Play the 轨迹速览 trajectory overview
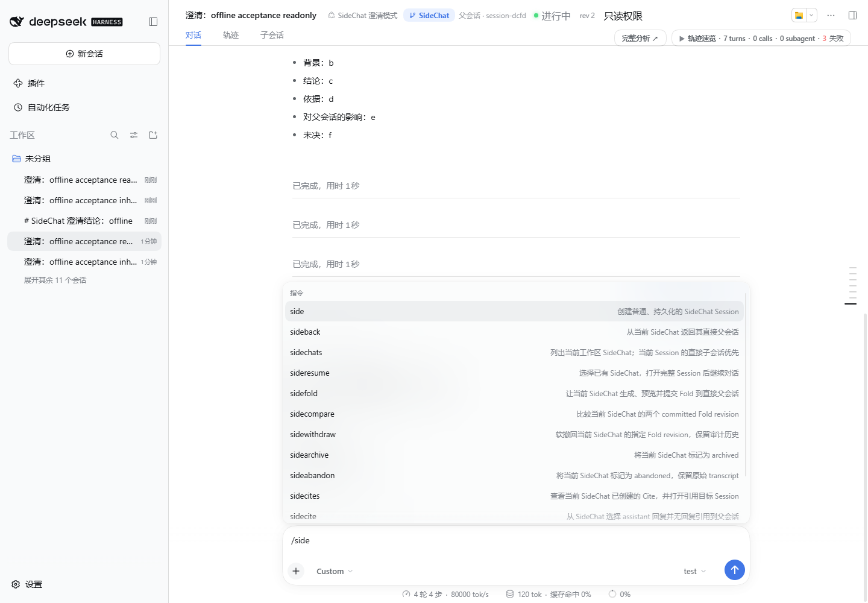The height and width of the screenshot is (603, 868). click(x=761, y=38)
